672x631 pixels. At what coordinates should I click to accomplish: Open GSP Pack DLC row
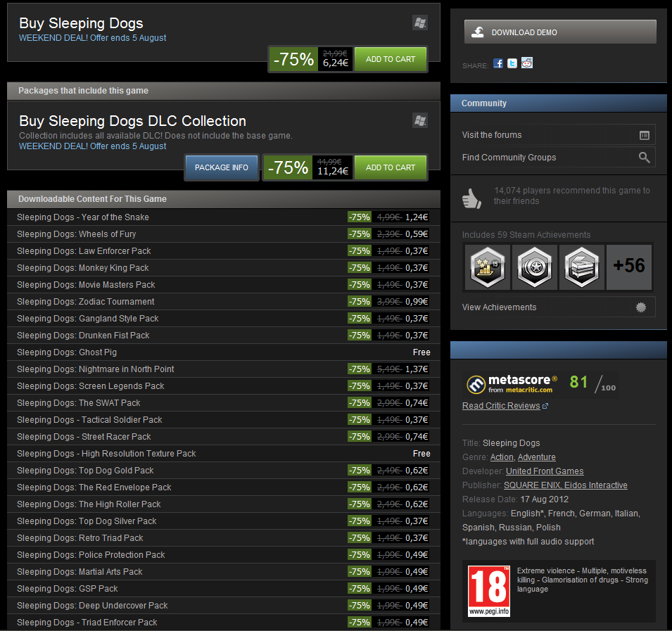(223, 589)
